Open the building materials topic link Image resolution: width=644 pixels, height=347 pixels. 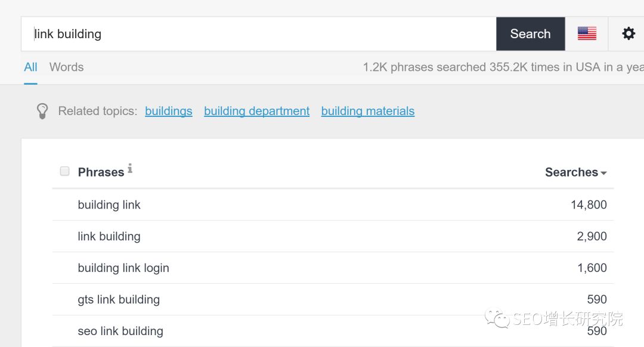click(367, 111)
